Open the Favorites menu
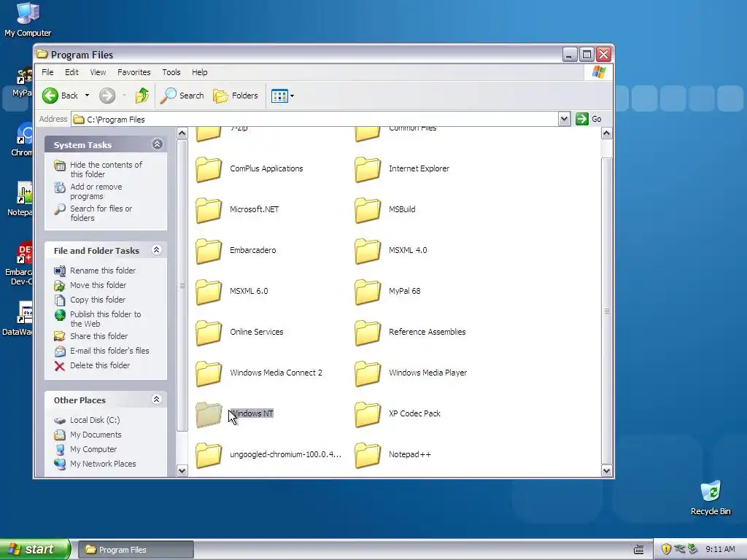747x560 pixels. (x=134, y=72)
